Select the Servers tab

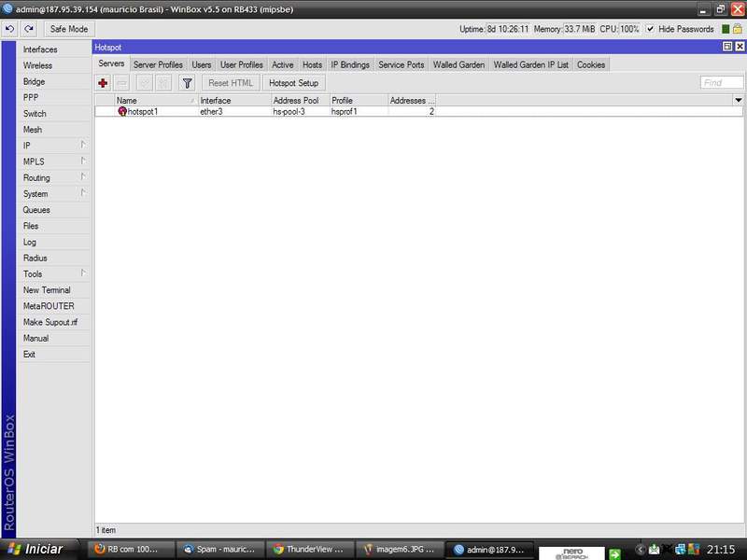pyautogui.click(x=111, y=63)
